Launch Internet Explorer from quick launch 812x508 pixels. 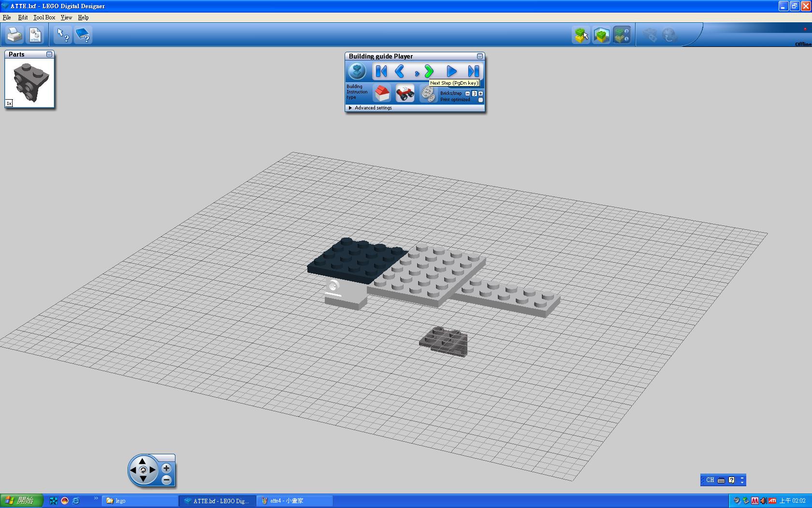pyautogui.click(x=75, y=501)
